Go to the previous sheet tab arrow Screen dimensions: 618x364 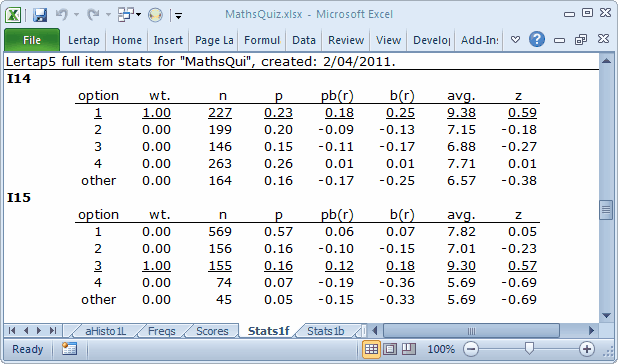26,331
